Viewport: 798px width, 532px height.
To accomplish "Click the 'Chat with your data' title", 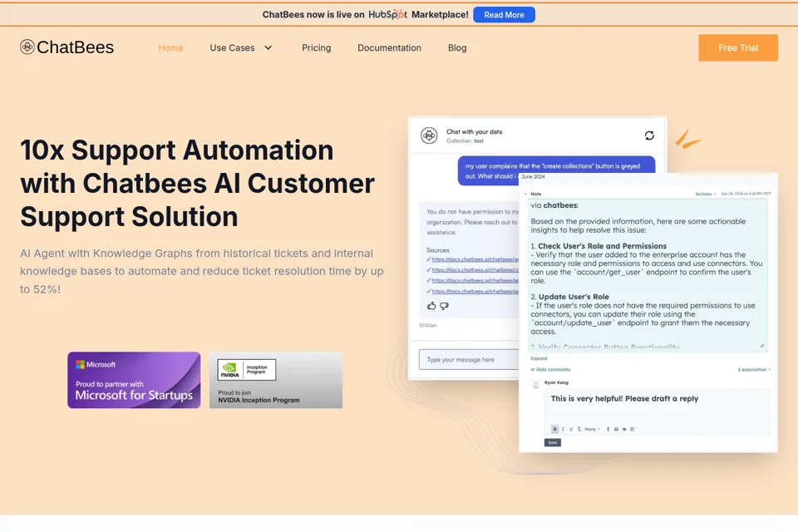I will point(475,132).
